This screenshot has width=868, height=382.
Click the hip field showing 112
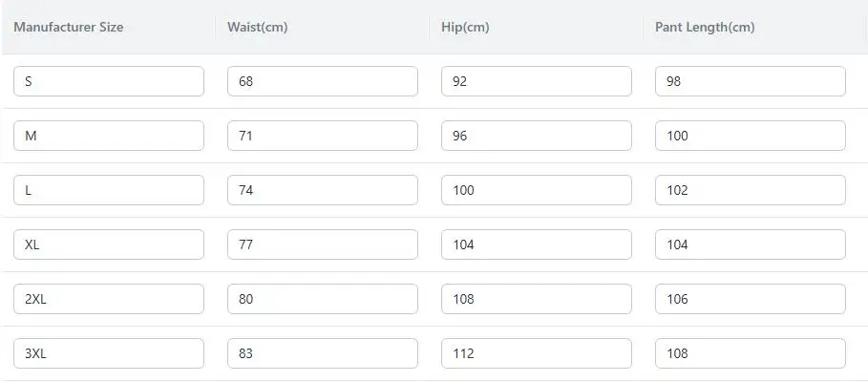click(537, 353)
